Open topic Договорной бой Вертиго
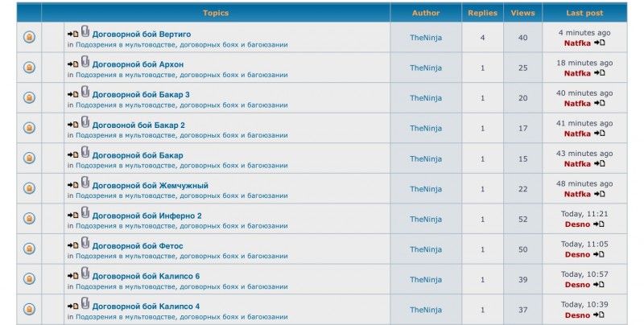 tap(142, 34)
